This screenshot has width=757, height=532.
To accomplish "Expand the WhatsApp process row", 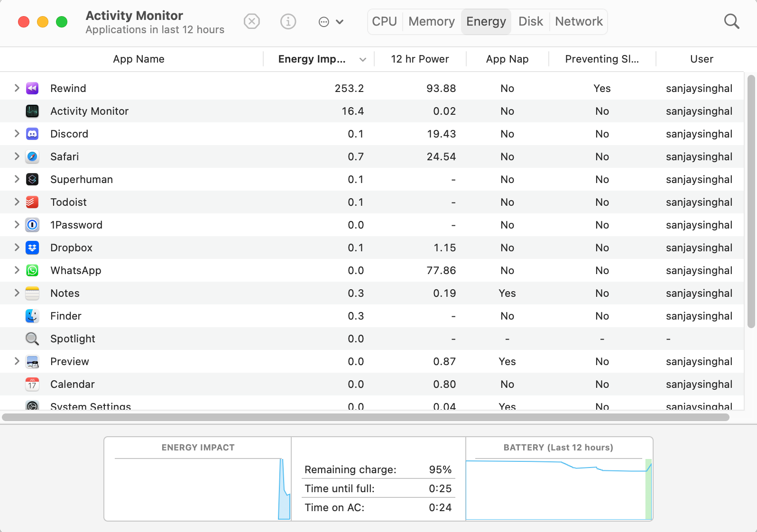I will point(17,270).
